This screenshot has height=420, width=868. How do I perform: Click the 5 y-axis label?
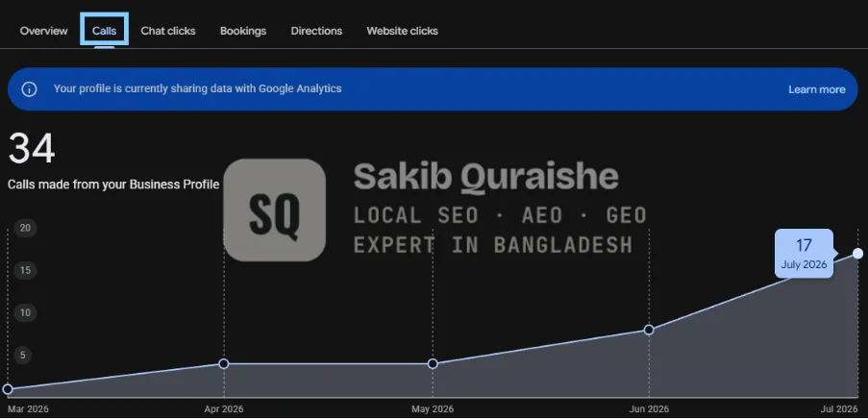coord(23,355)
